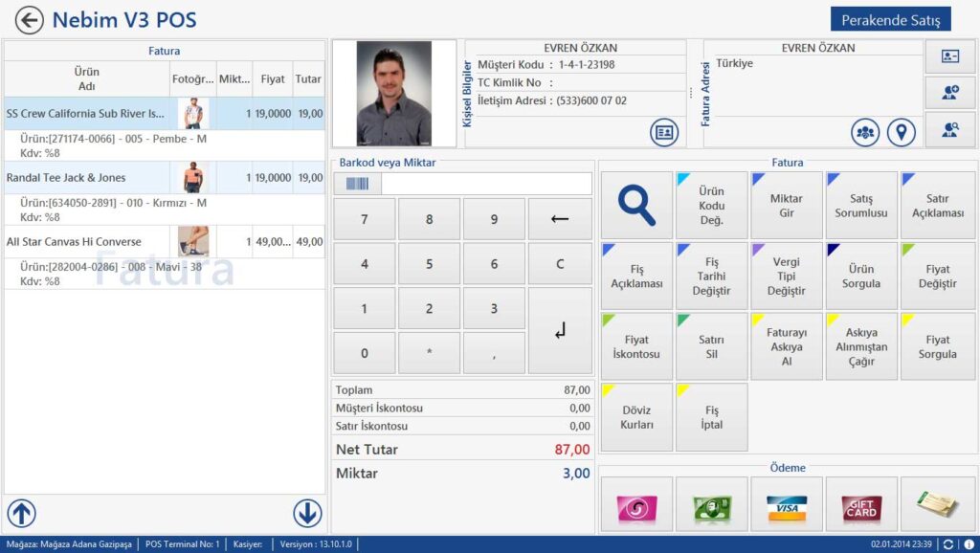Pay with the Visa credit card icon
The image size is (980, 553).
(787, 505)
